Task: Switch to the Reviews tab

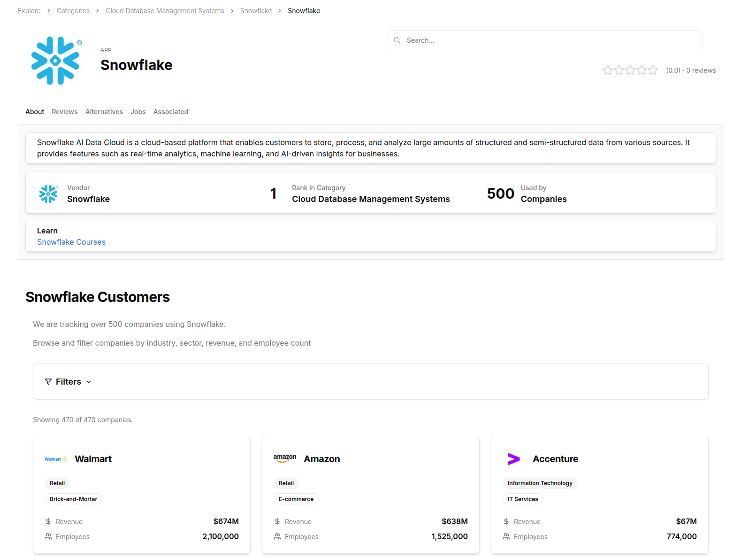Action: 65,112
